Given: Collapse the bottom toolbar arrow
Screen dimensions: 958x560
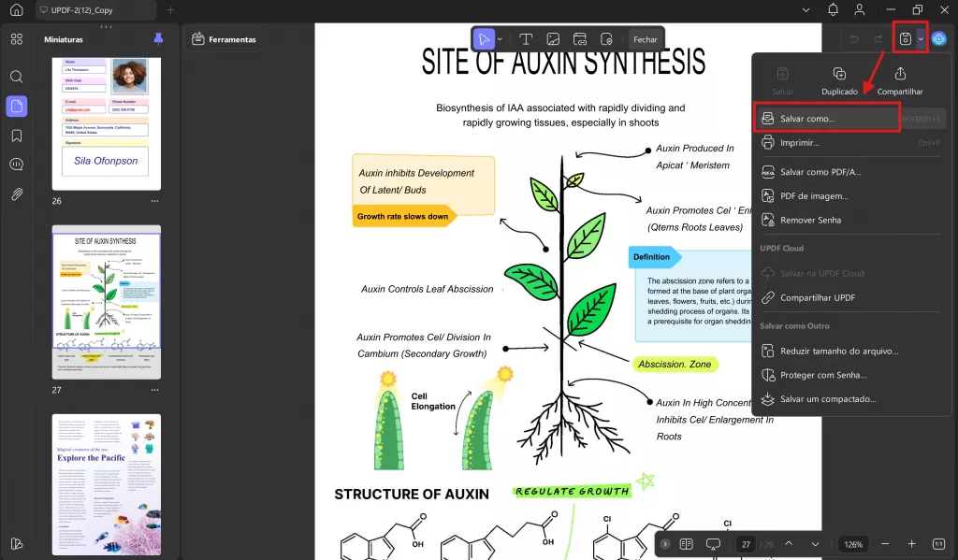Looking at the screenshot, I should [665, 543].
